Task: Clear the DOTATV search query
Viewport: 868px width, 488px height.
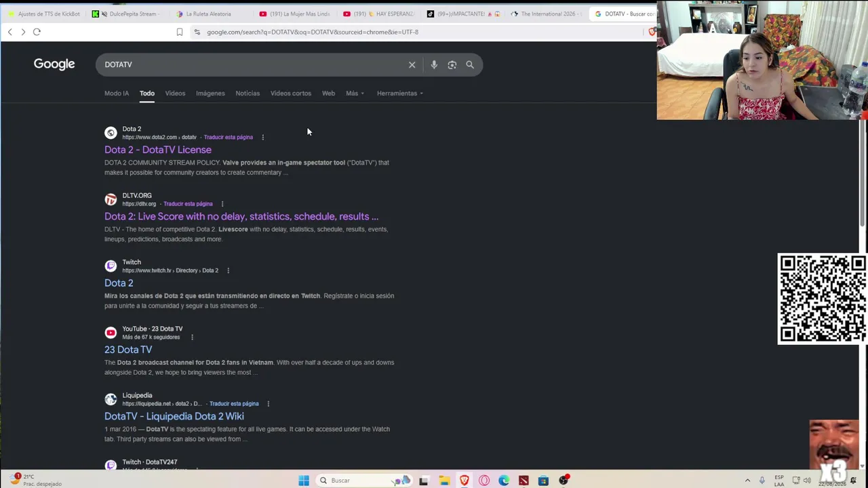Action: click(x=412, y=64)
